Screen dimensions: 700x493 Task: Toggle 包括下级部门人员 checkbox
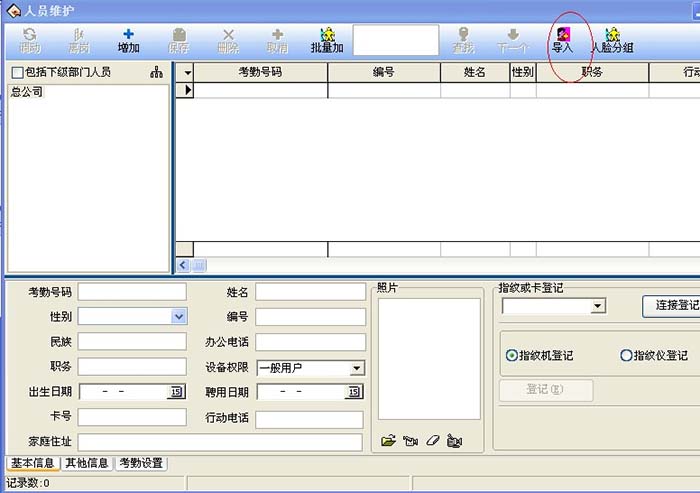17,72
